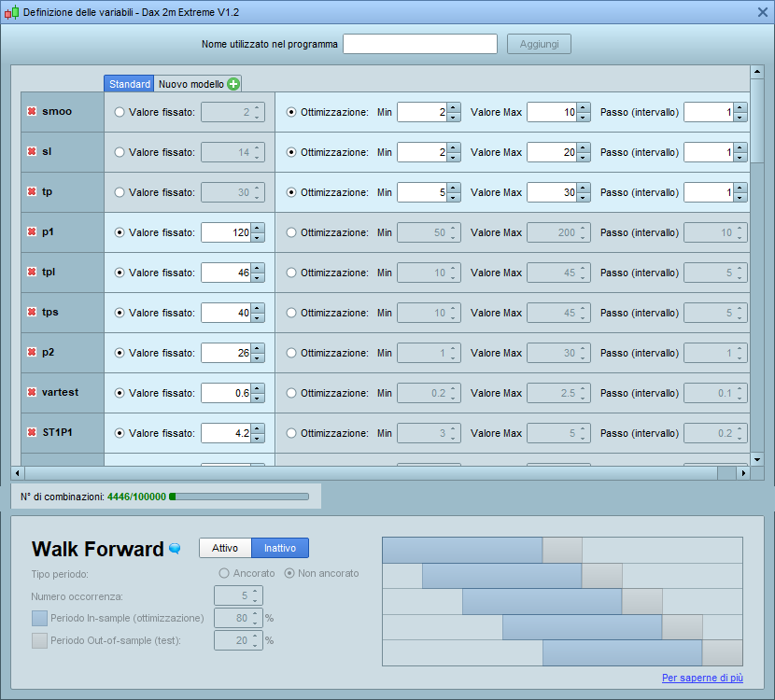The image size is (775, 700).
Task: Delete the ST1P1 variable red X icon
Action: [32, 432]
